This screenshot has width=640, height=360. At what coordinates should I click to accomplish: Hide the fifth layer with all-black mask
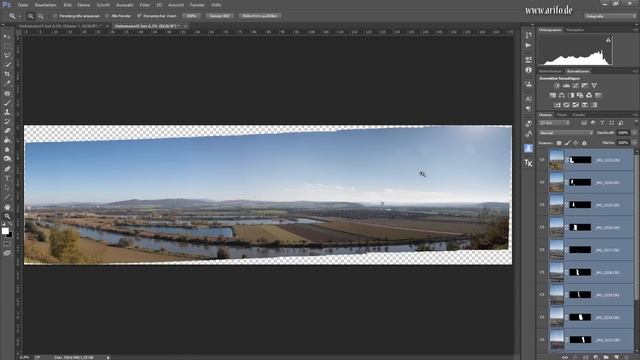[542, 249]
